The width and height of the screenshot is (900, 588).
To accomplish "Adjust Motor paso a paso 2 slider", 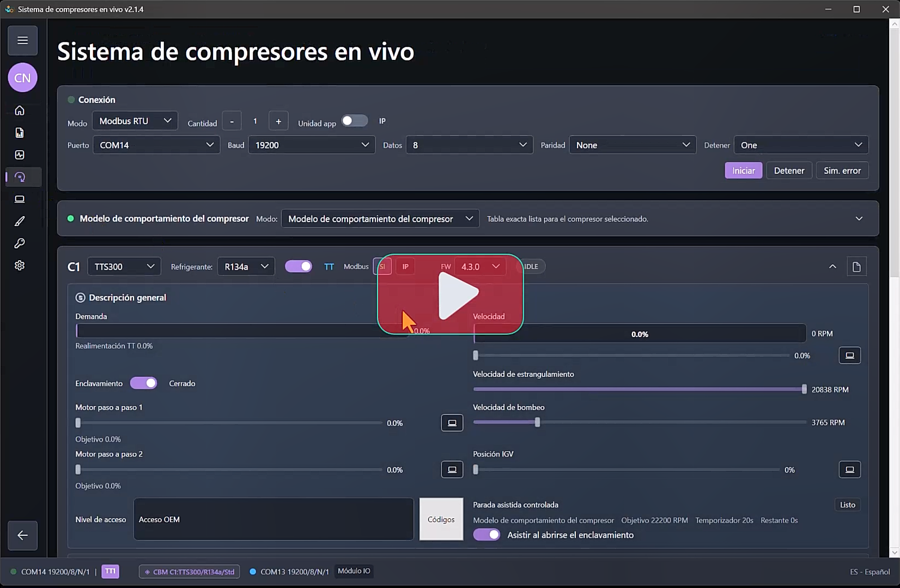I will [x=230, y=469].
